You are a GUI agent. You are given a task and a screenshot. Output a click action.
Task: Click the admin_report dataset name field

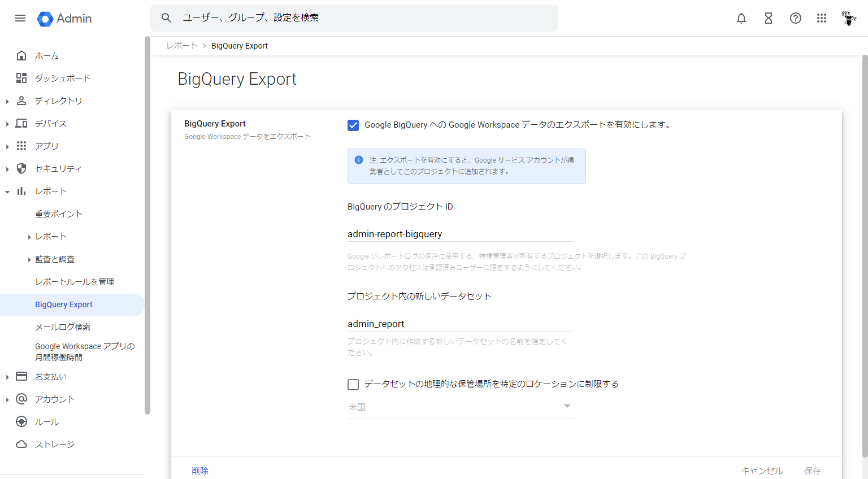(461, 324)
